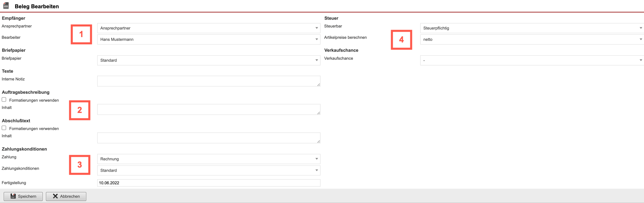Open the Ansprechpartner dropdown
The width and height of the screenshot is (644, 203).
pyautogui.click(x=208, y=28)
